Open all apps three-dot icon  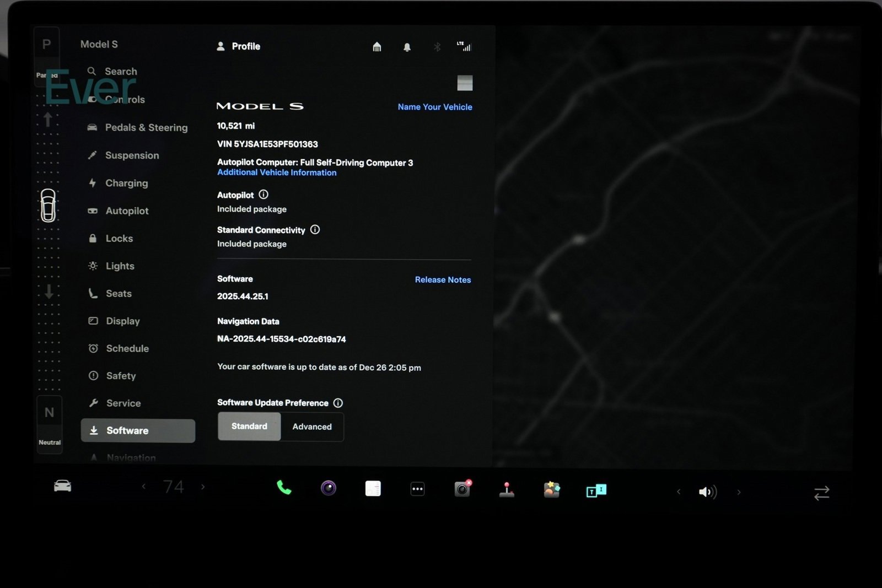click(x=417, y=489)
